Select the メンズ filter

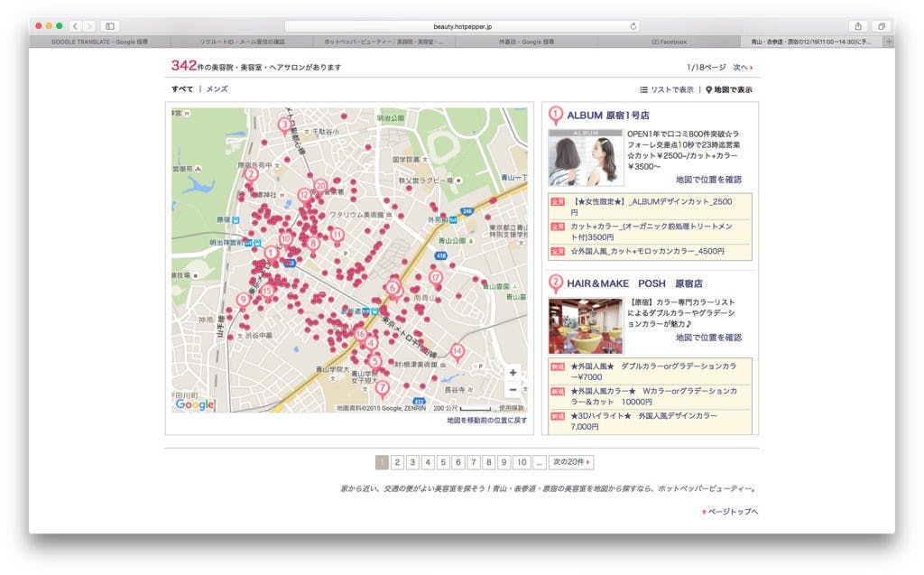(x=217, y=89)
